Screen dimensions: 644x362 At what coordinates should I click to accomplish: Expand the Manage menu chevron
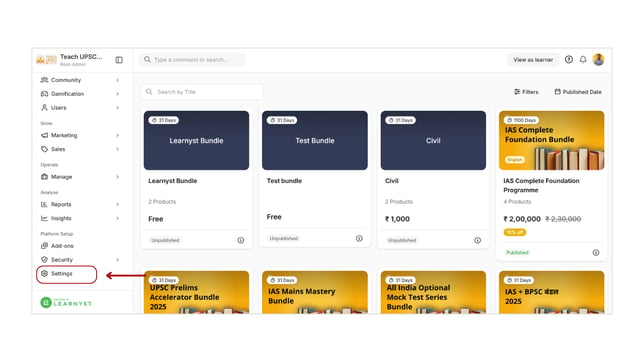pos(117,177)
